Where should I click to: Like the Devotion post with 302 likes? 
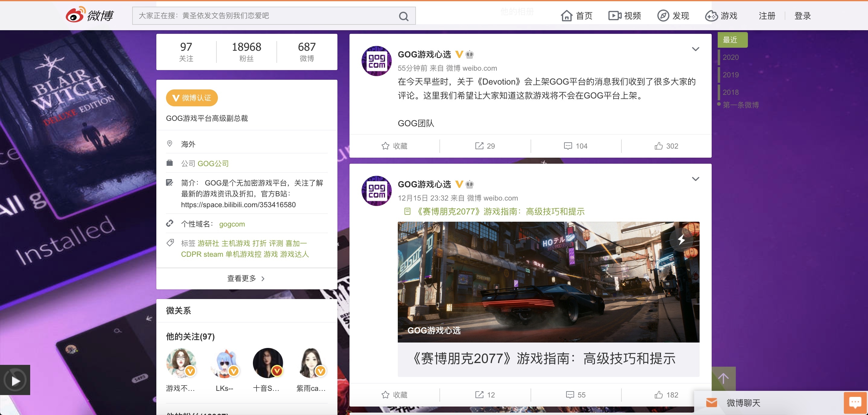coord(666,146)
